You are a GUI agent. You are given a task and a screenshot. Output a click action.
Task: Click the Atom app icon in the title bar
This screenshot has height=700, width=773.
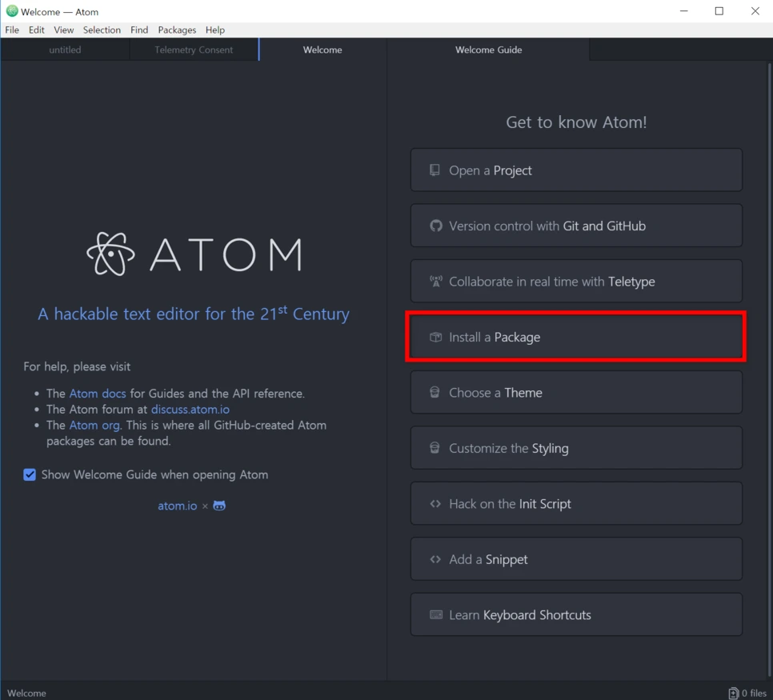(12, 11)
